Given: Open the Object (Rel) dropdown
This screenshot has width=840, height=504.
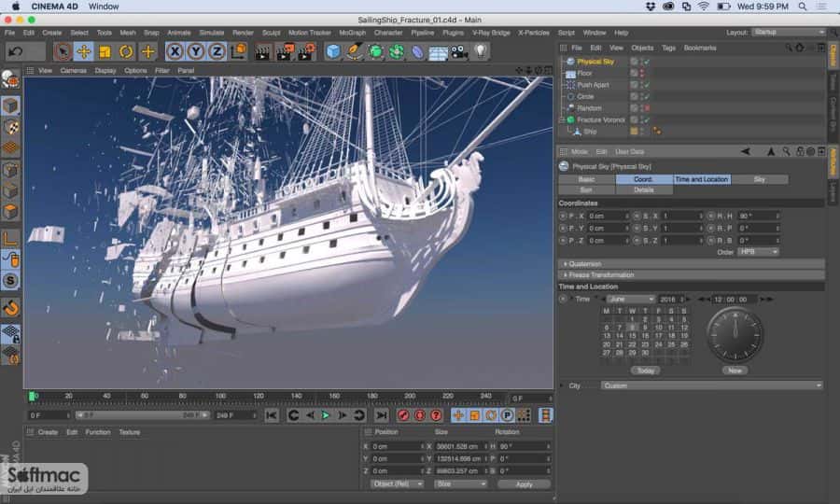Looking at the screenshot, I should [397, 483].
